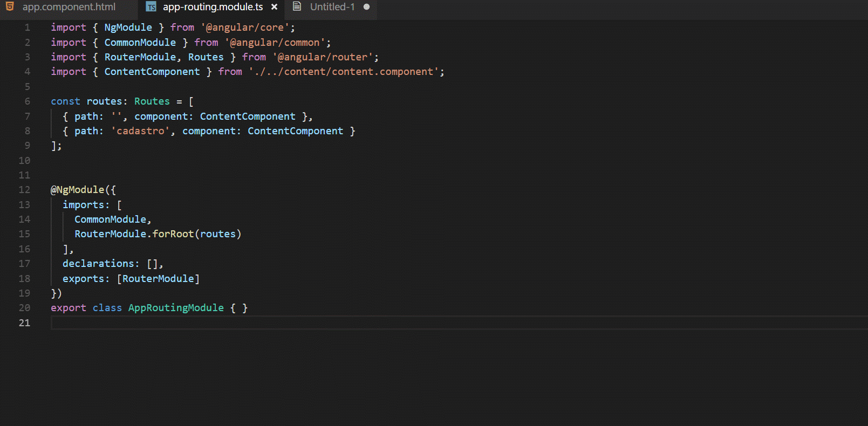The width and height of the screenshot is (868, 426).
Task: Open the Untitled-1 tab
Action: click(x=332, y=7)
